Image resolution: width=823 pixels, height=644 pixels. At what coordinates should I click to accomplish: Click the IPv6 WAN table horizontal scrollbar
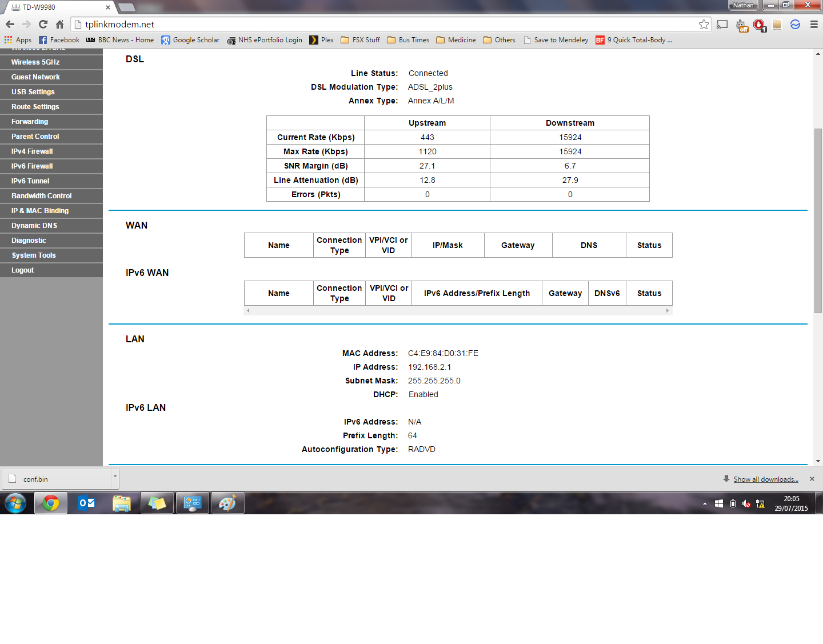tap(457, 311)
